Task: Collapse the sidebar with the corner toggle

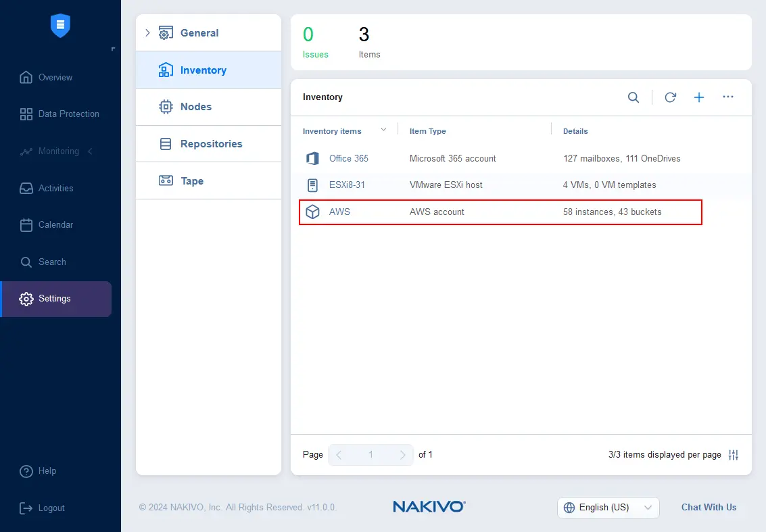Action: [113, 49]
